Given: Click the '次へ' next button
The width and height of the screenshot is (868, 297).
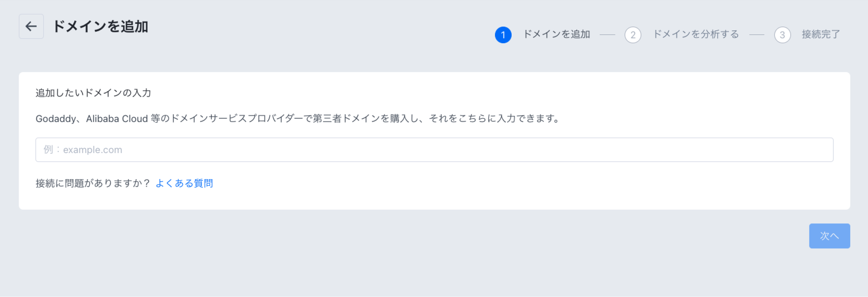Looking at the screenshot, I should click(830, 236).
